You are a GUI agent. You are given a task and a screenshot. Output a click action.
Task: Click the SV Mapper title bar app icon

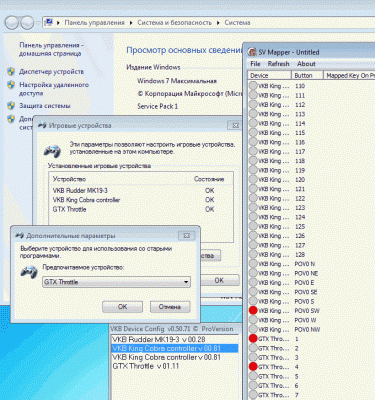252,52
